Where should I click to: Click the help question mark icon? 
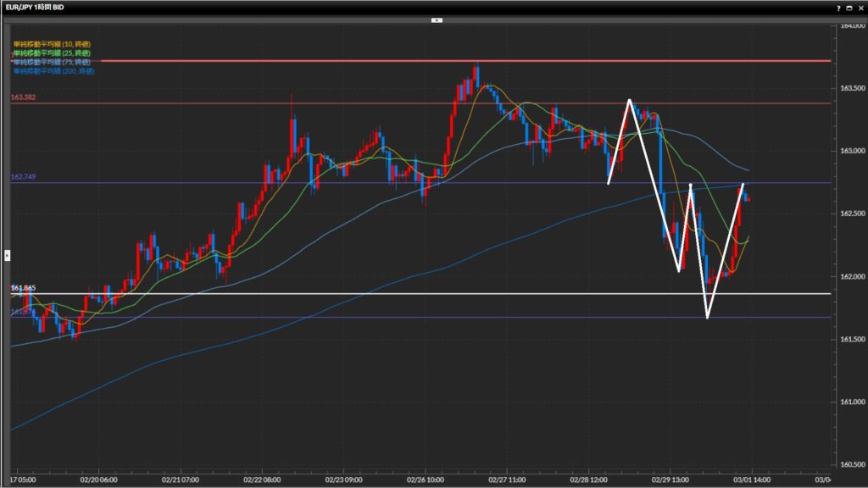(839, 8)
